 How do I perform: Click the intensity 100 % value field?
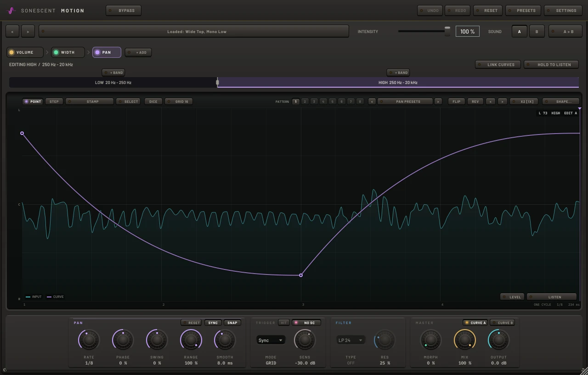[468, 32]
